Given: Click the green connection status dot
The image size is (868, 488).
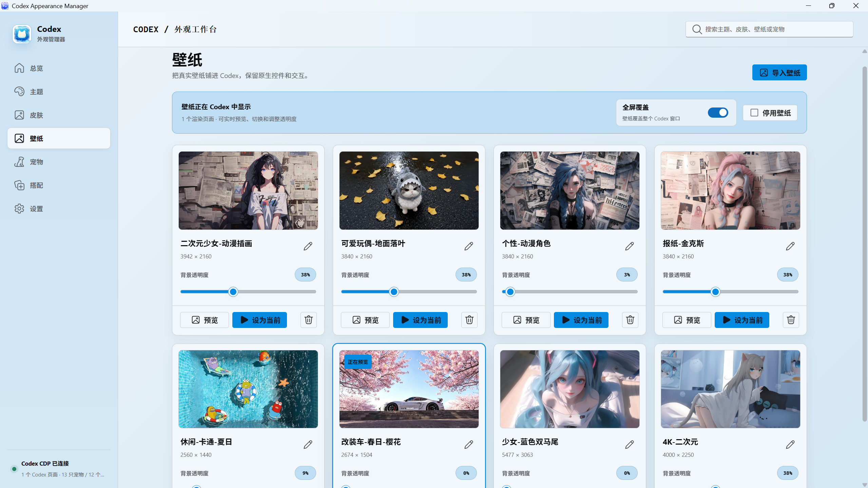Looking at the screenshot, I should pyautogui.click(x=14, y=469).
